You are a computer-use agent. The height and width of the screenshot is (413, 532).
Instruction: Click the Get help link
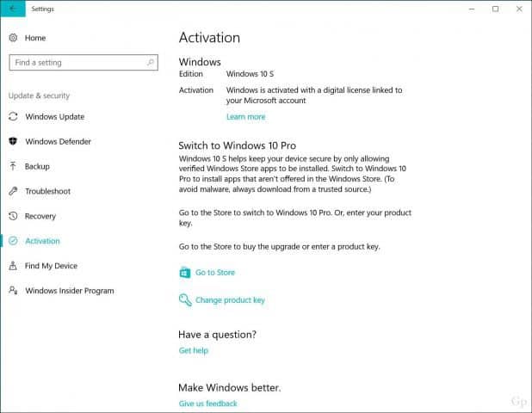(x=193, y=350)
